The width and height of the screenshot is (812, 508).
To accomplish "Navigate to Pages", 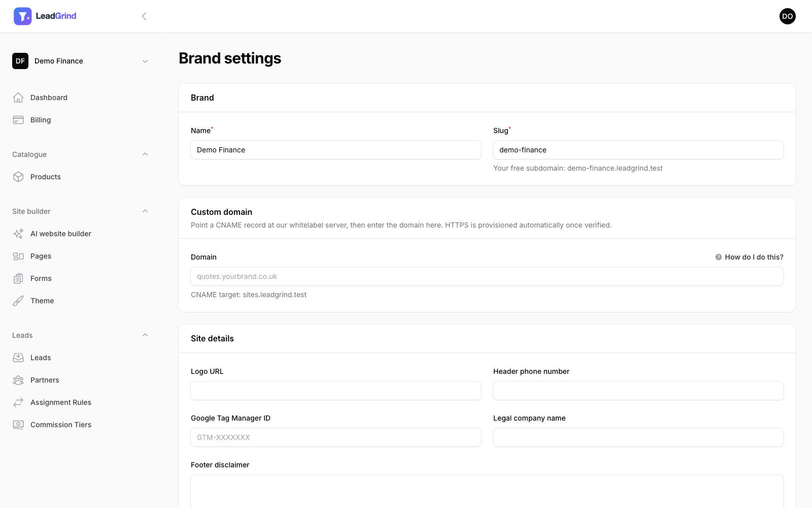I will point(81,256).
